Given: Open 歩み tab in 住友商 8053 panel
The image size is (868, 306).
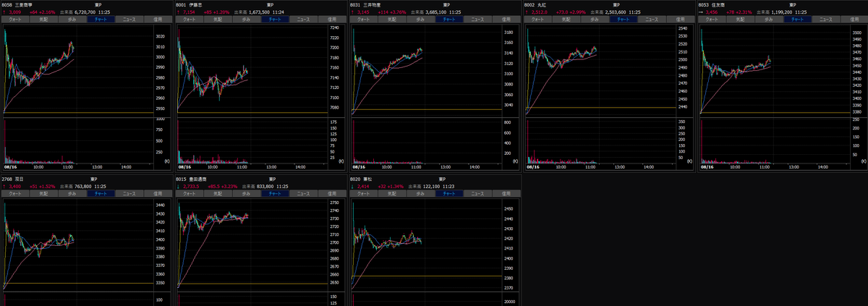Looking at the screenshot, I should tap(769, 20).
